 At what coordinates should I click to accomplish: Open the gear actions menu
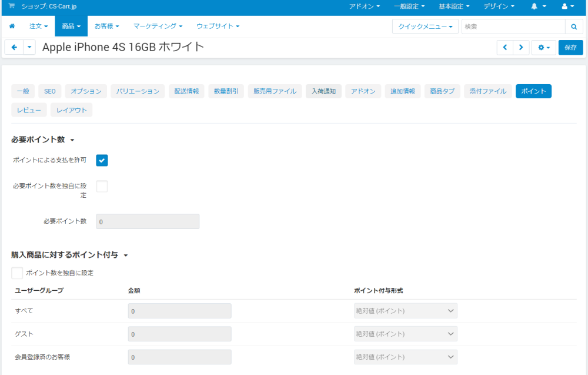click(544, 47)
